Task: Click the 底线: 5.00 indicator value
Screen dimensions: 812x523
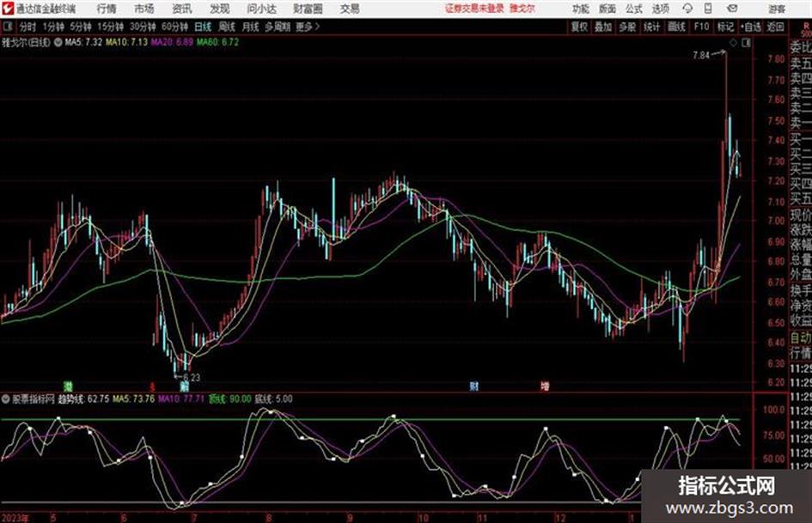Action: click(273, 398)
